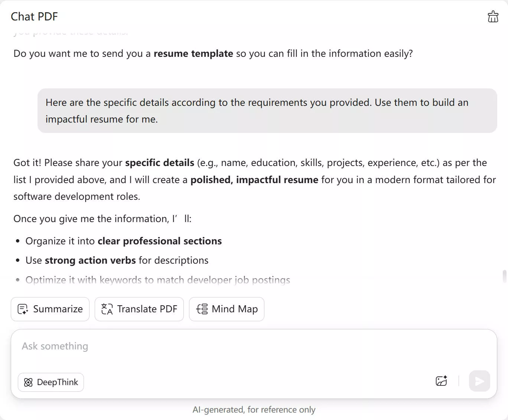Click the Chat PDF panel title
This screenshot has width=508, height=420.
34,17
